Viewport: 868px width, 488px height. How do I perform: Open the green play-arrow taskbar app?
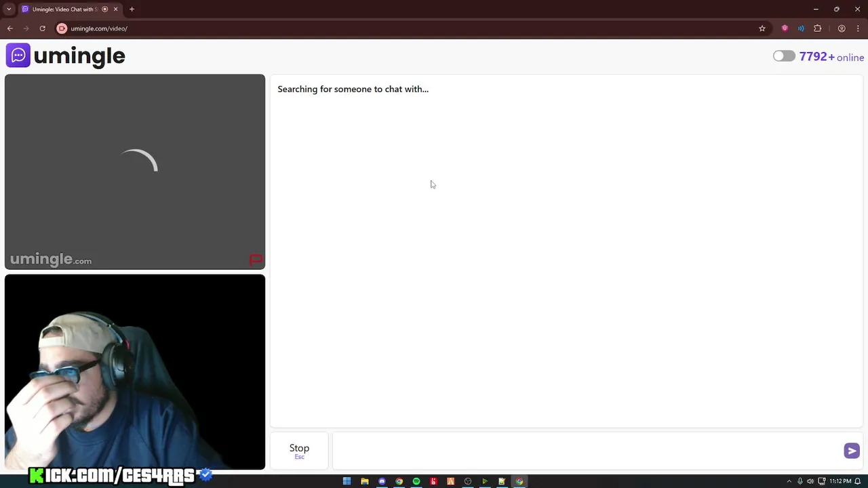point(485,481)
